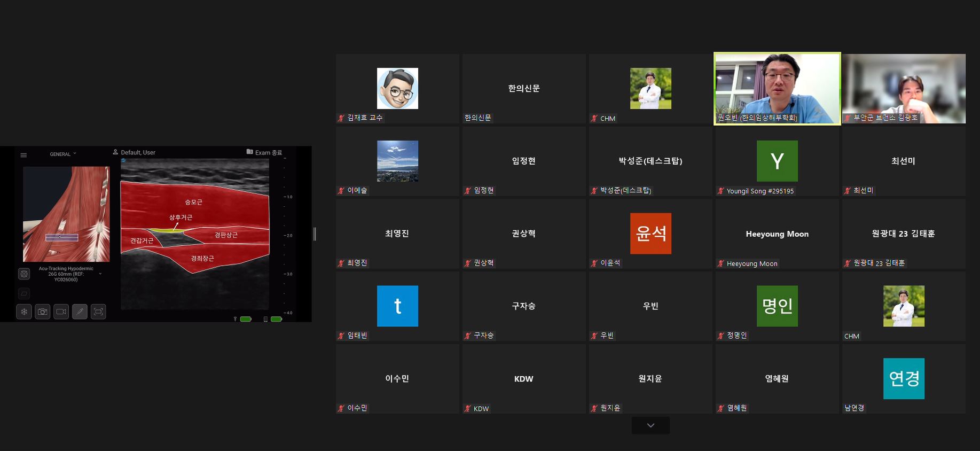Screen dimensions: 980x451
Task: Click the 견갑거근 muscle label
Action: tap(142, 241)
